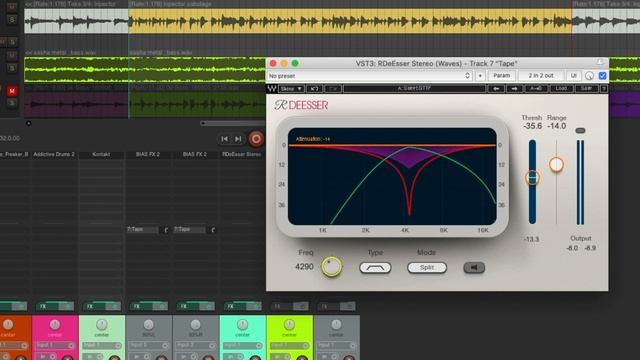Click the Load button in the Waves toolbar
640x360 pixels.
pyautogui.click(x=561, y=89)
